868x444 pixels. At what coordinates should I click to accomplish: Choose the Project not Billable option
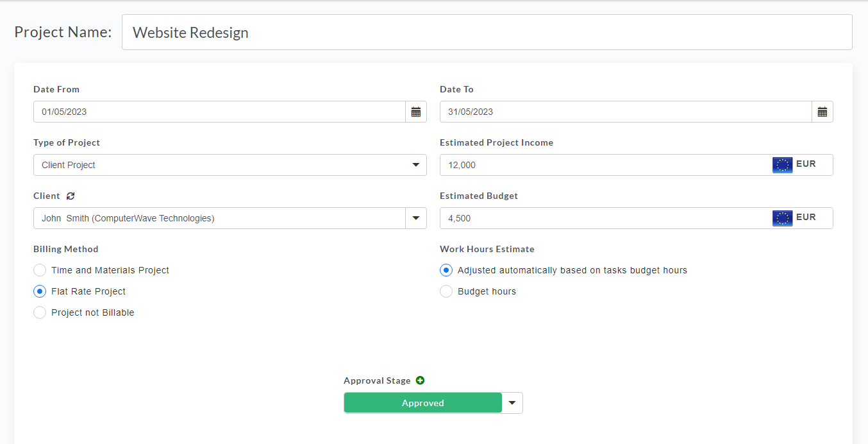click(40, 312)
